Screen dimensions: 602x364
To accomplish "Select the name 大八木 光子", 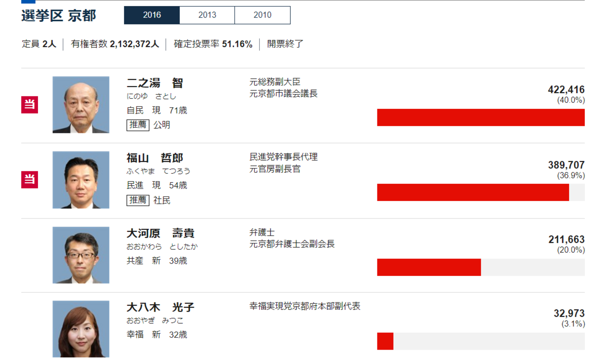I will coord(160,308).
